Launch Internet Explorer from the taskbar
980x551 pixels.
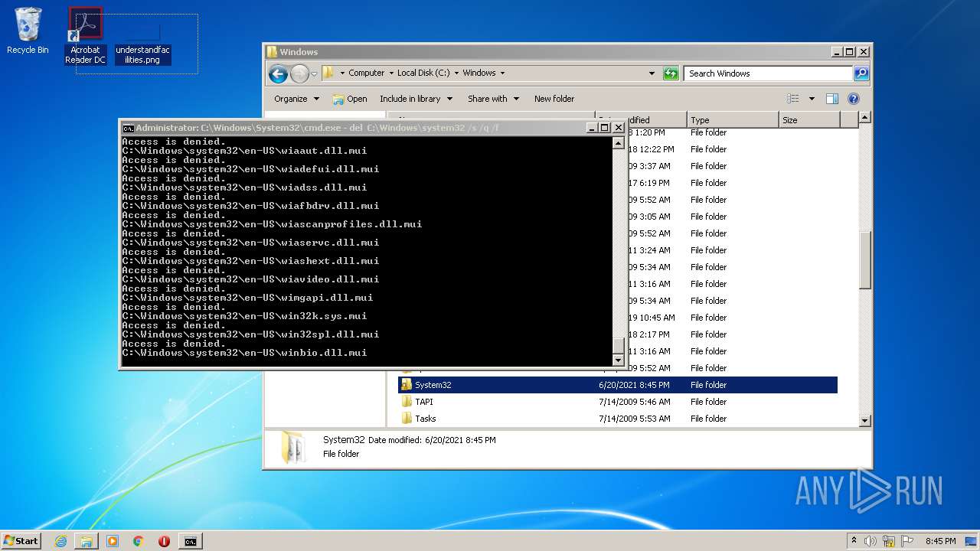pyautogui.click(x=61, y=541)
